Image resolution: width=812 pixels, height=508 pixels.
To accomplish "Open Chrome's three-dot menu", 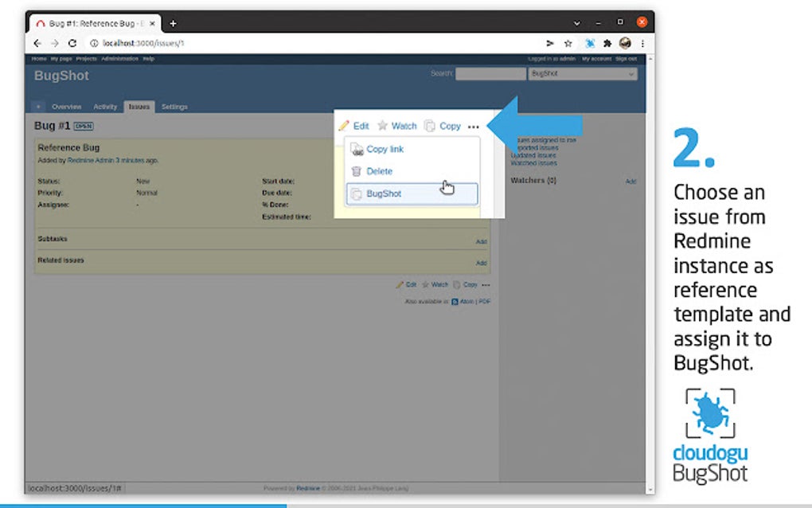I will click(641, 44).
